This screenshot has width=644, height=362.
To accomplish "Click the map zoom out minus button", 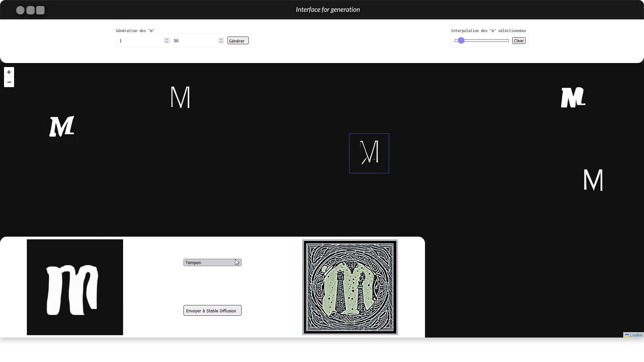I will 9,82.
